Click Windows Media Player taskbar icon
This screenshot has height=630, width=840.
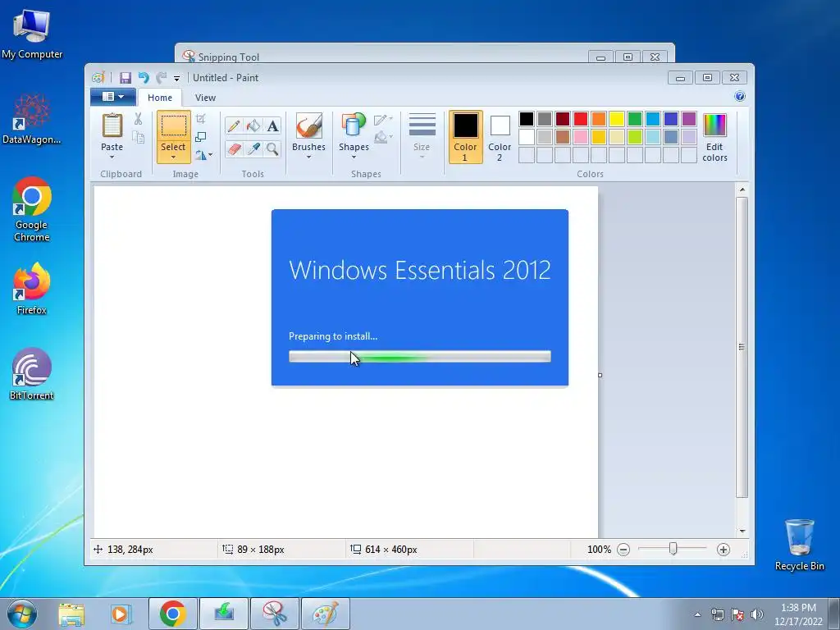pyautogui.click(x=121, y=614)
